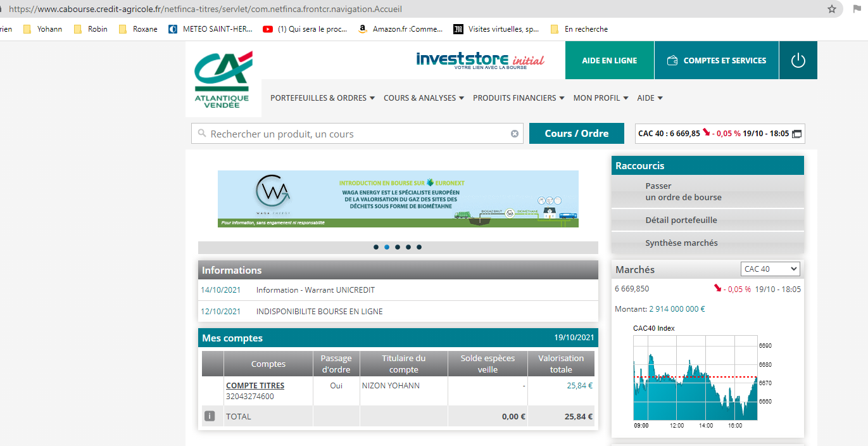Click the Cours / Ordre button

[x=577, y=134]
